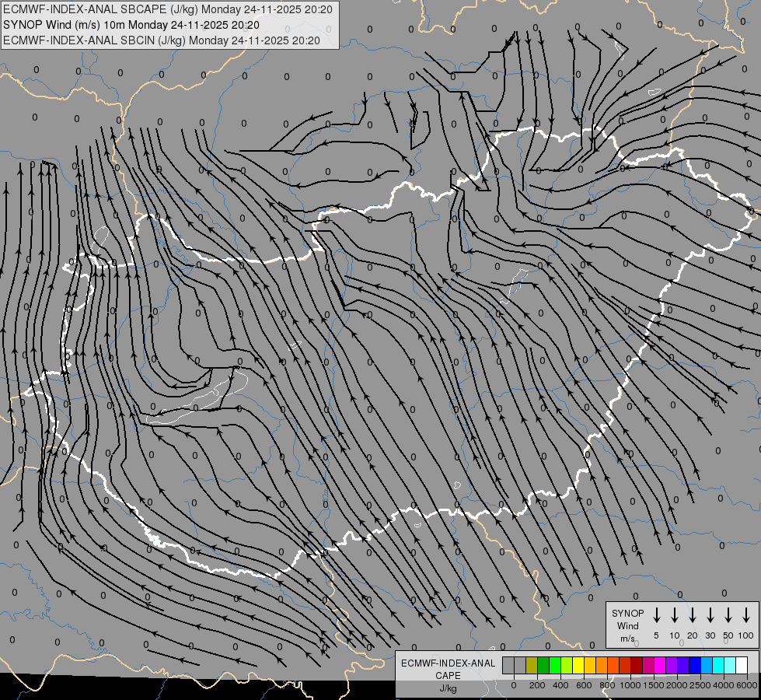Click the ECMWF-INDEX-ANAL SBCAPE title line
This screenshot has width=761, height=700.
point(168,9)
